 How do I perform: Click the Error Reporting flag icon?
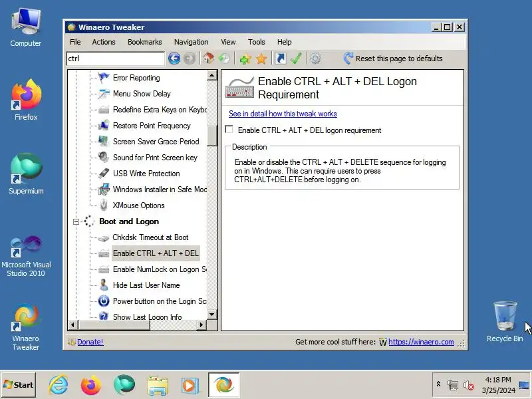(x=104, y=78)
